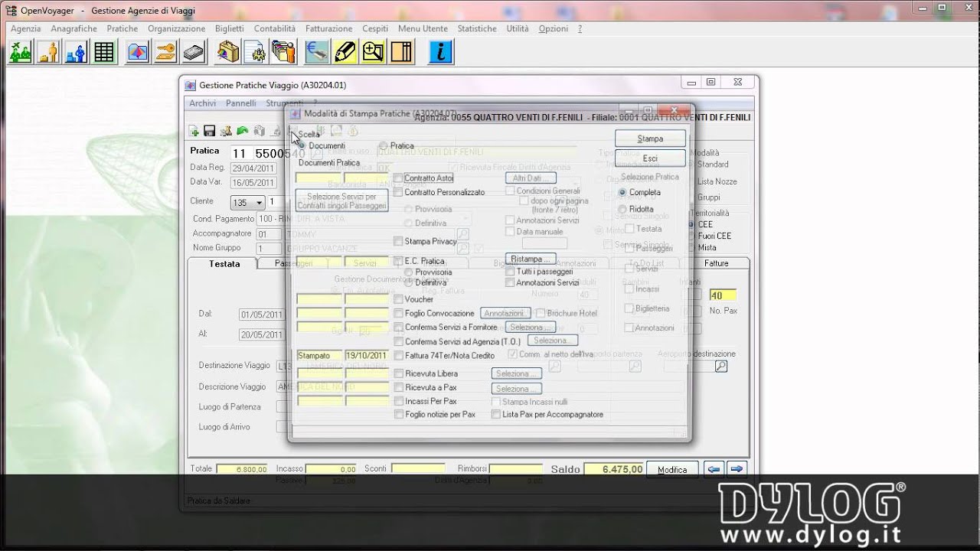980x551 pixels.
Task: Check the E.C. Pratica checkbox
Action: tap(398, 261)
